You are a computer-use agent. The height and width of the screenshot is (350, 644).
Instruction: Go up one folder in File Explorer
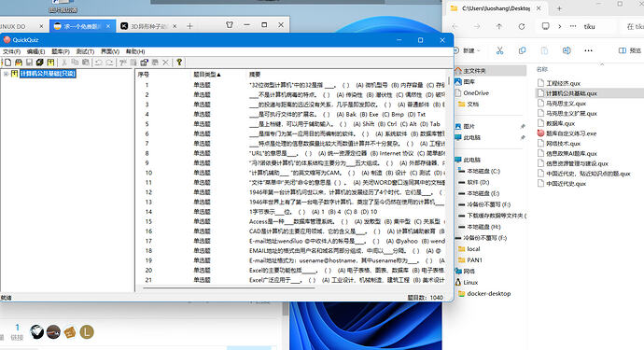(x=499, y=26)
